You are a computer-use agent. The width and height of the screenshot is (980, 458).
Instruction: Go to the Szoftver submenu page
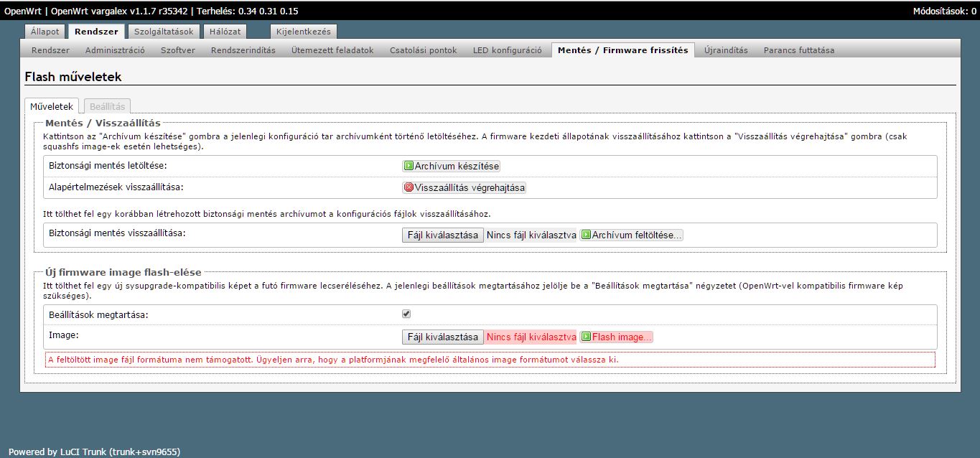[x=178, y=50]
